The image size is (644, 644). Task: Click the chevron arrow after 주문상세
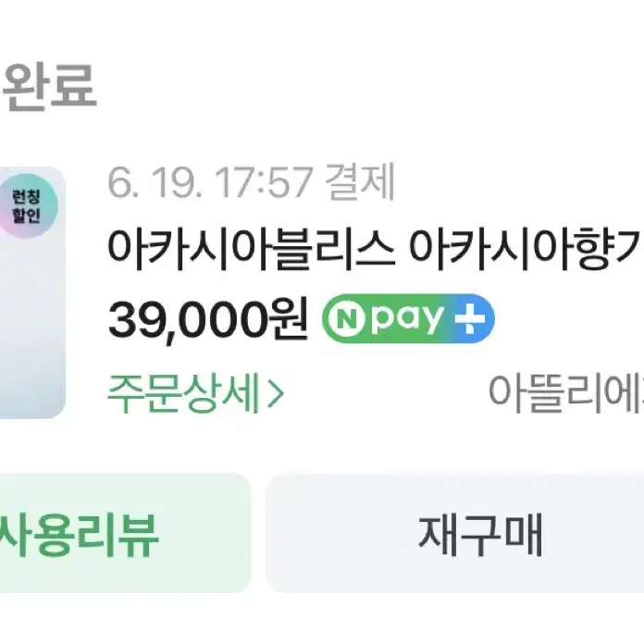click(275, 394)
